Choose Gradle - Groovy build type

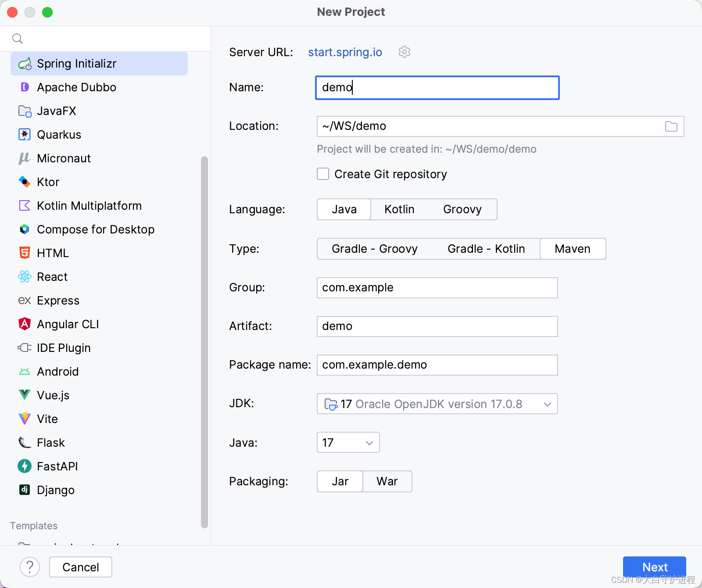tap(375, 249)
